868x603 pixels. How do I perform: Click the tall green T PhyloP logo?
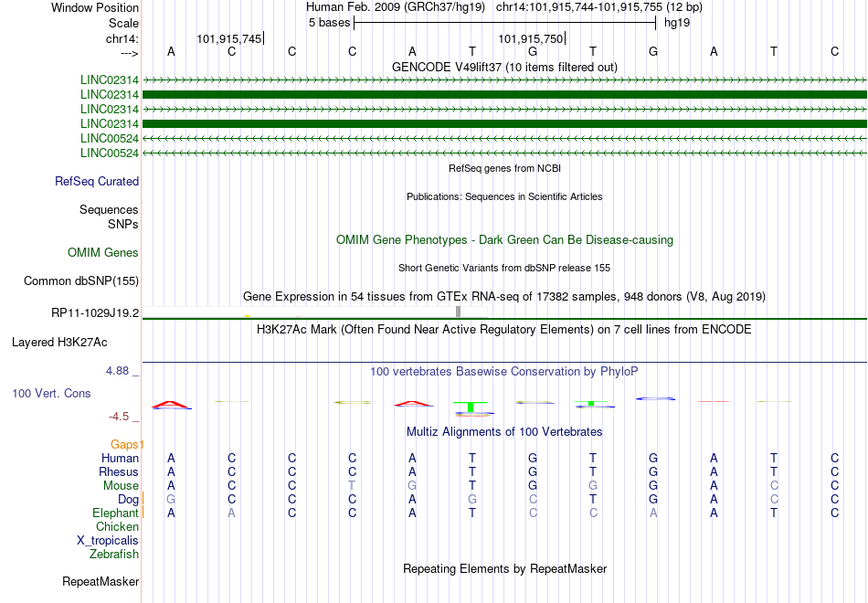[471, 407]
